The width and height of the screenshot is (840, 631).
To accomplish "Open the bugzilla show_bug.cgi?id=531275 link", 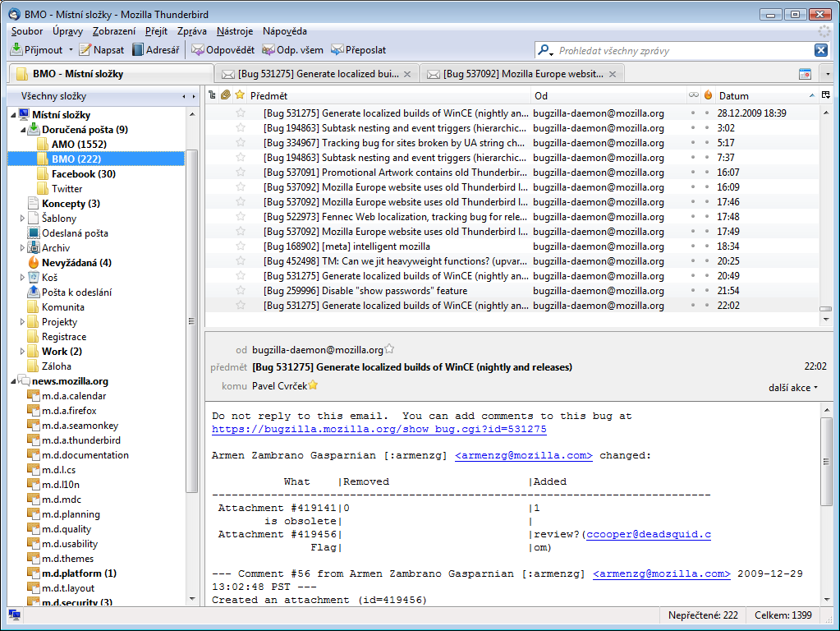I will pyautogui.click(x=379, y=430).
